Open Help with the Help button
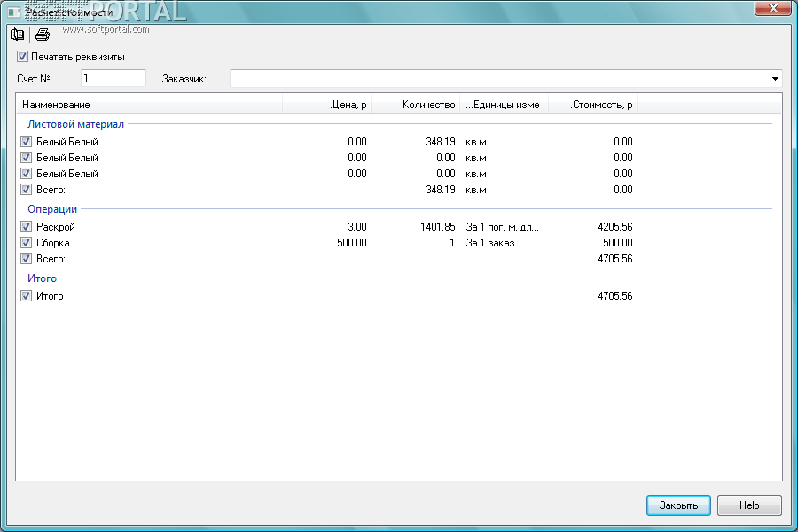Image resolution: width=798 pixels, height=532 pixels. click(x=749, y=505)
